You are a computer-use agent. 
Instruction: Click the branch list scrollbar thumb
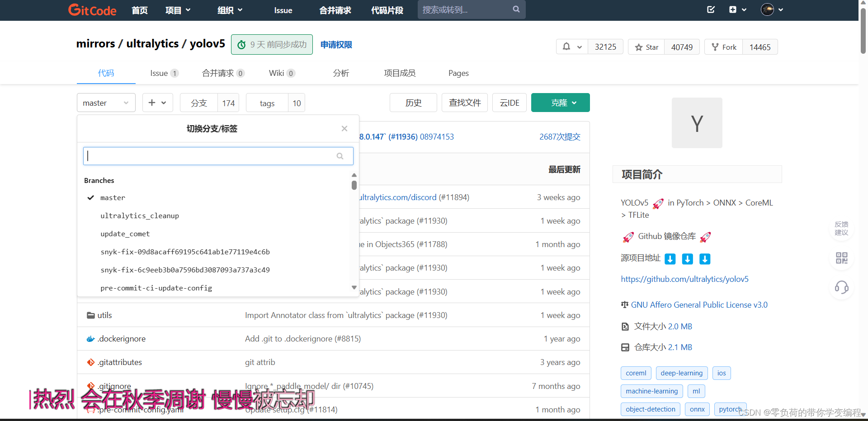click(354, 185)
